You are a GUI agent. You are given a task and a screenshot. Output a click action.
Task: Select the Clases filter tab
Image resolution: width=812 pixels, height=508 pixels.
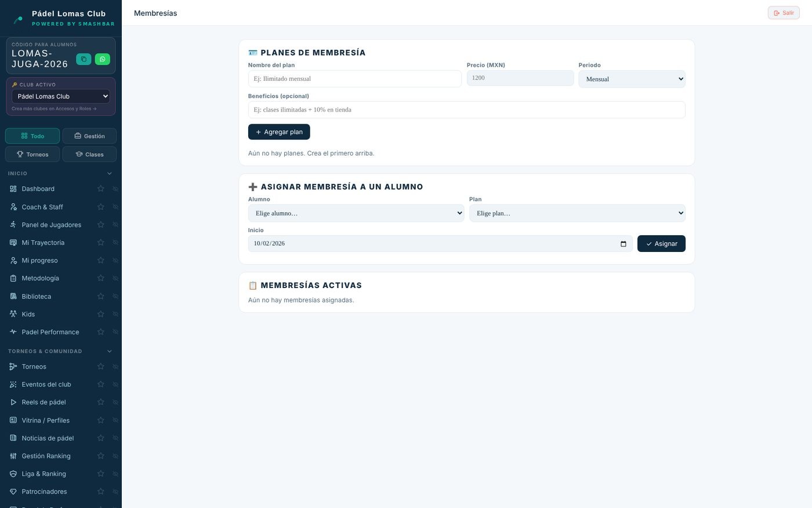coord(89,154)
